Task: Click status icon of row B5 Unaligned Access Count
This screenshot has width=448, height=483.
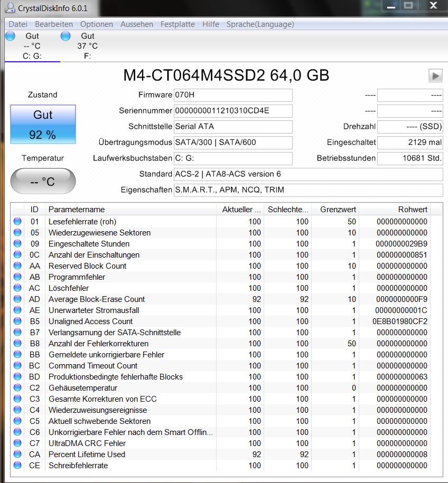Action: coord(17,321)
